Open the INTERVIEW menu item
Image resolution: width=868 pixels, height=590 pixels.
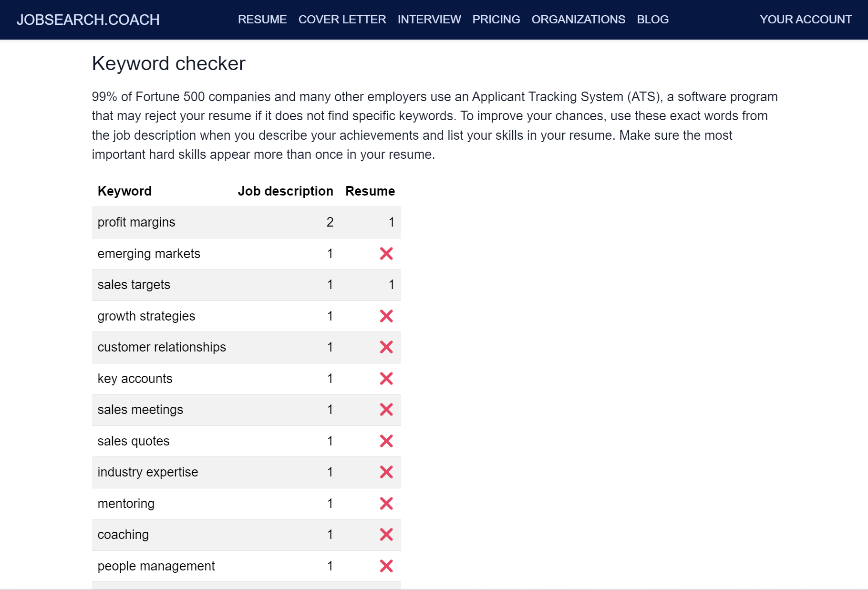point(429,20)
